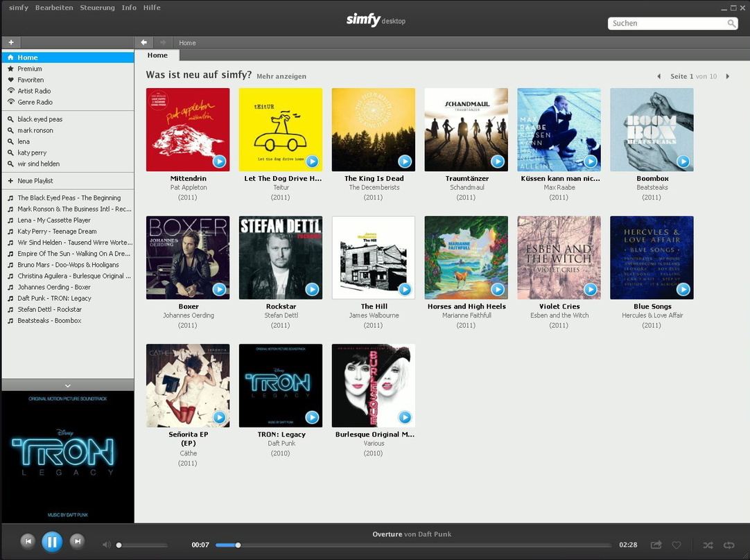
Task: Play The Hill album icon
Action: pyautogui.click(x=405, y=289)
